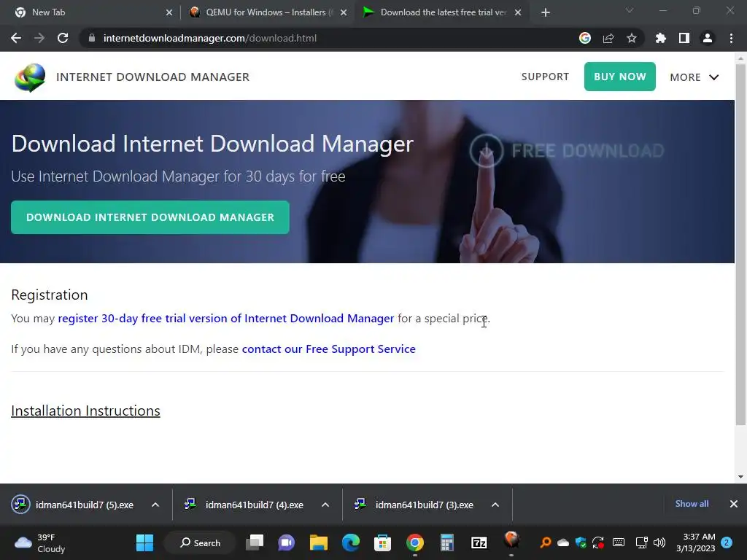Open Task View from the taskbar

click(255, 542)
